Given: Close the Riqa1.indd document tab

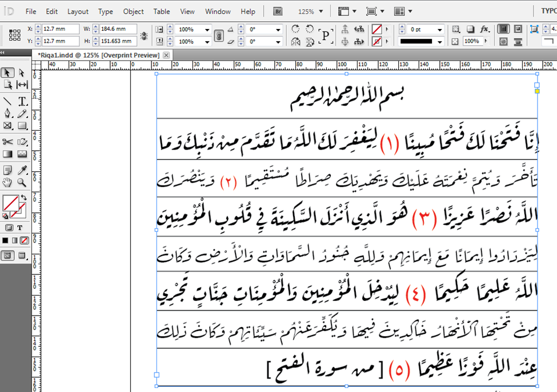Looking at the screenshot, I should tap(166, 55).
